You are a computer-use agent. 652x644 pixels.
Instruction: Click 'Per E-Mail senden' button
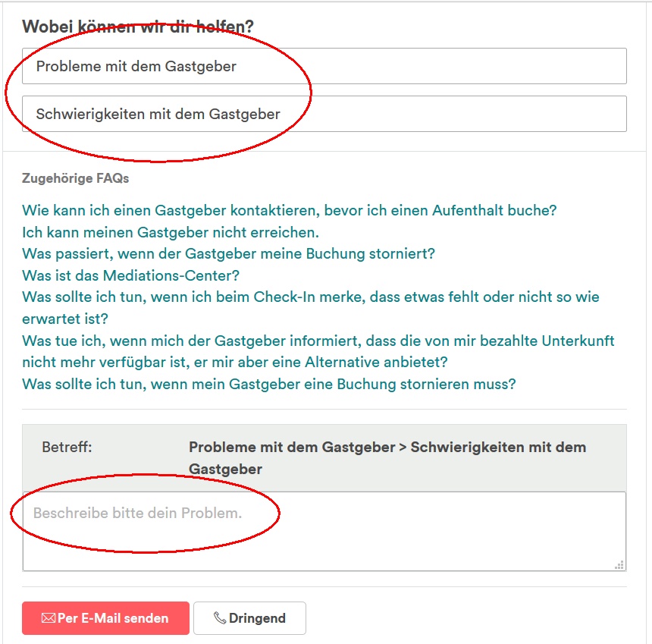coord(105,617)
